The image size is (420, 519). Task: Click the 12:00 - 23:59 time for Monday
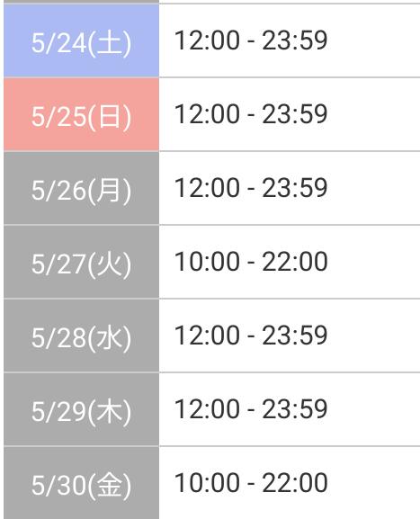251,188
